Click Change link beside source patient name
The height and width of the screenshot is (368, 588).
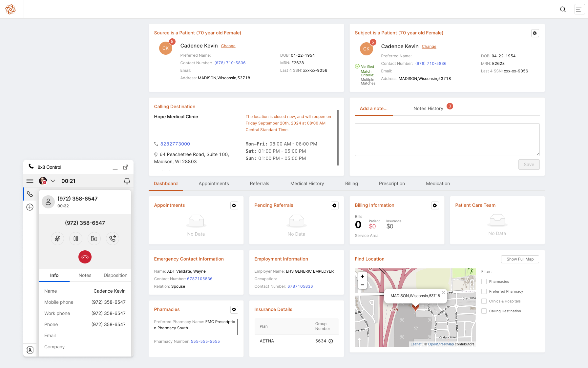(228, 46)
